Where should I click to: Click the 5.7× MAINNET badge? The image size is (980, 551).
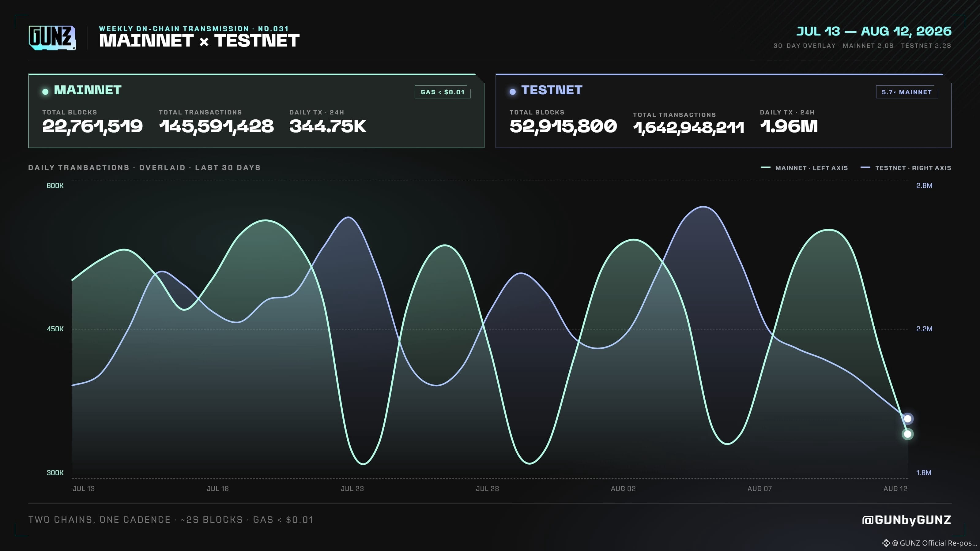click(907, 92)
